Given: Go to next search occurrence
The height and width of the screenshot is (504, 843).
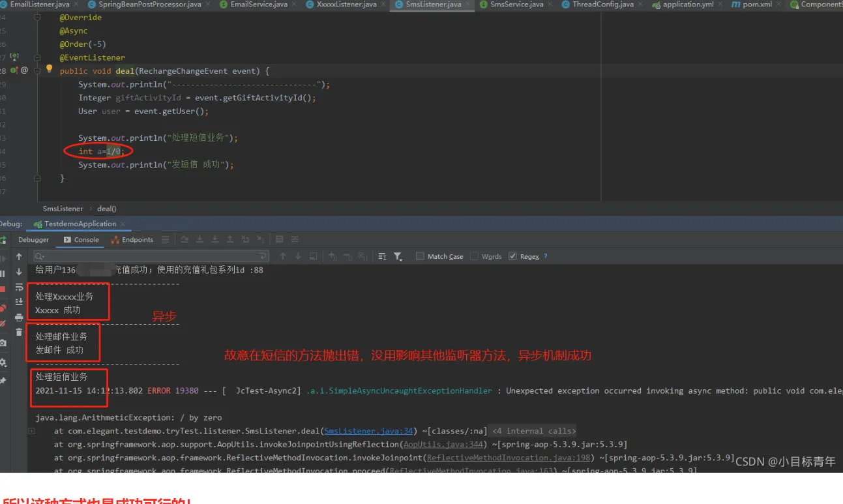Looking at the screenshot, I should coord(298,257).
